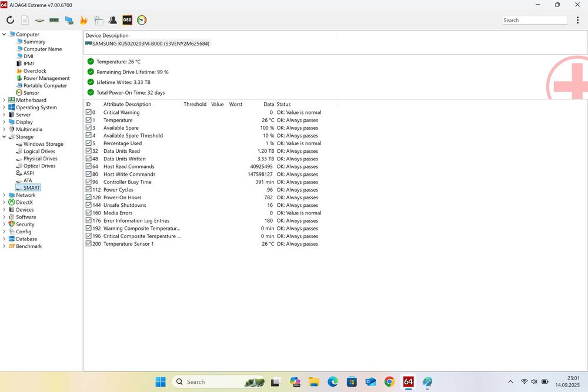Open the SensorPanel gauge toolbar icon
Screen dimensions: 588x392
(x=142, y=20)
